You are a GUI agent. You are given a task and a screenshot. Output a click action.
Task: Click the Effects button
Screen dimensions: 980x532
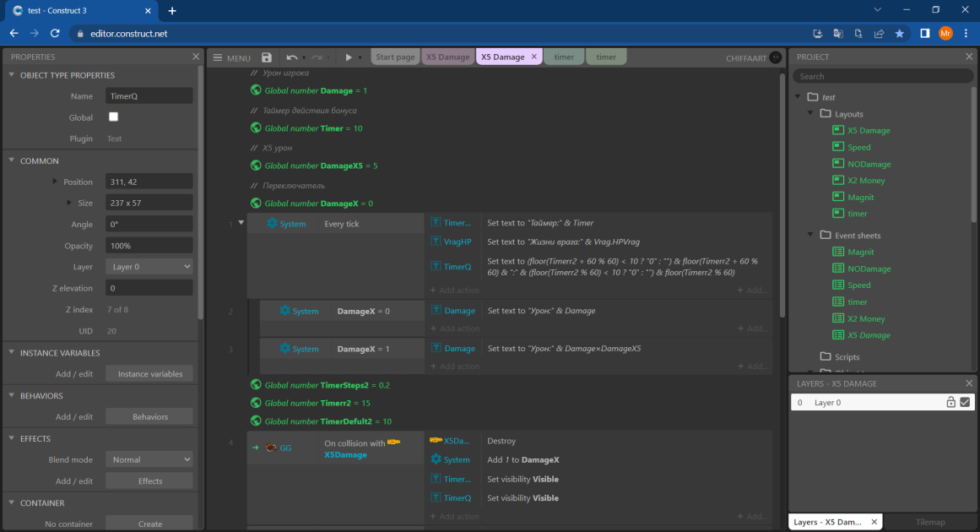tap(150, 481)
